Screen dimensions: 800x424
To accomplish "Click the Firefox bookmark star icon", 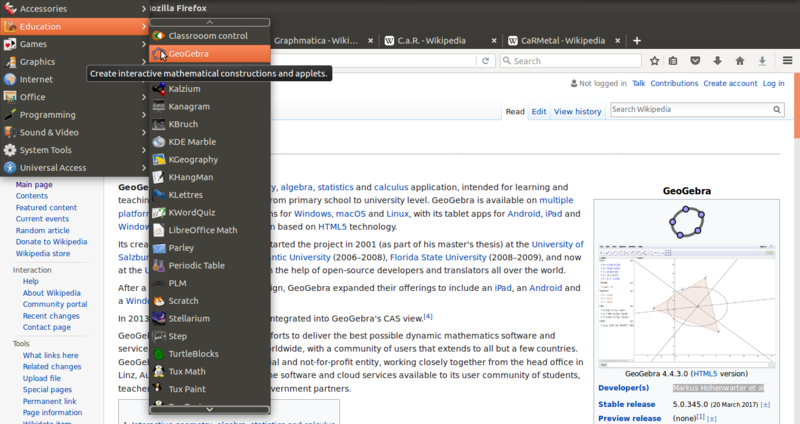I will pos(655,61).
